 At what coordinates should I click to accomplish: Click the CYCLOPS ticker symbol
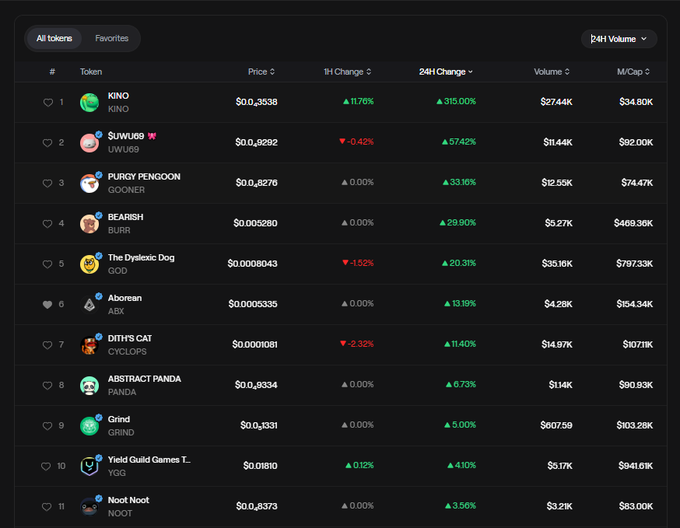127,352
